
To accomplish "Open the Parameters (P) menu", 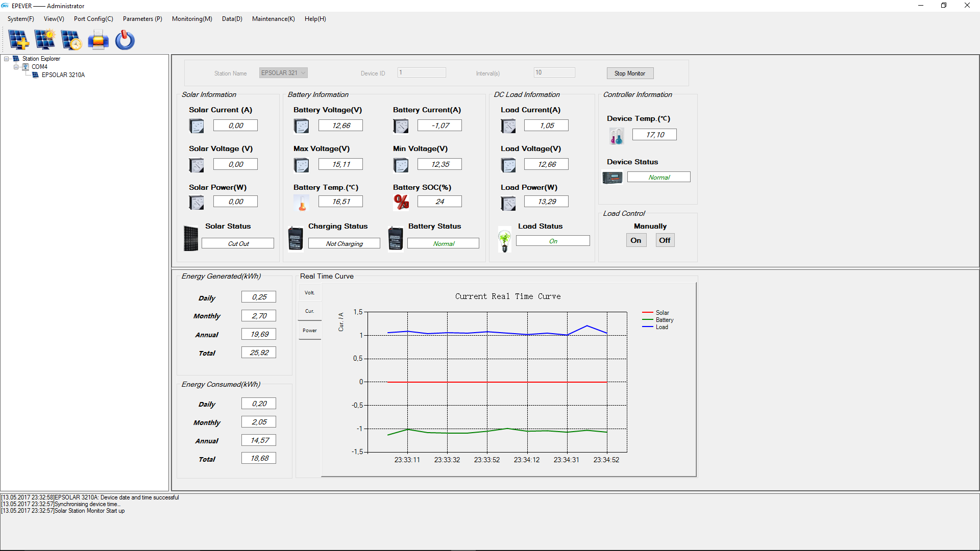I will [142, 19].
